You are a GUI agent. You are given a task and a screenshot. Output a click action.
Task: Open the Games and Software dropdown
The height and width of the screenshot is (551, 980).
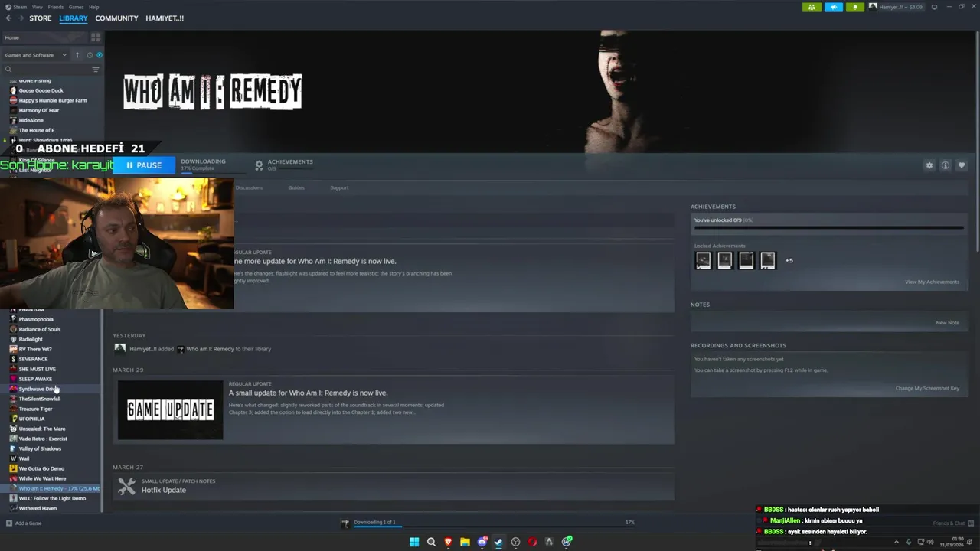[x=35, y=55]
